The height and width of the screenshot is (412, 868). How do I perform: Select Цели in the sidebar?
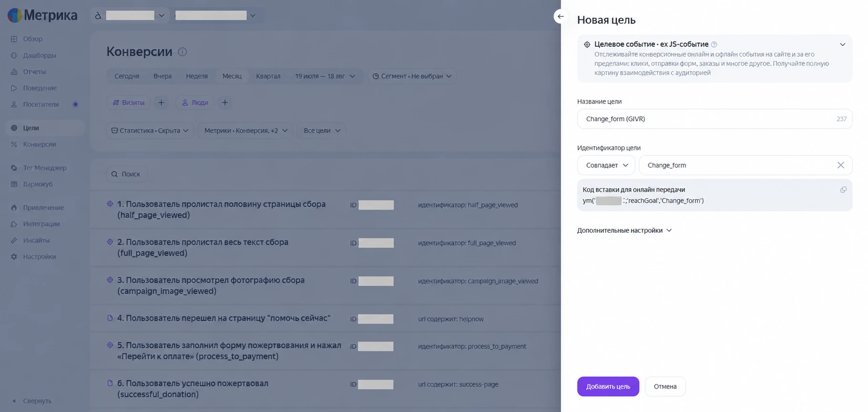tap(45, 128)
